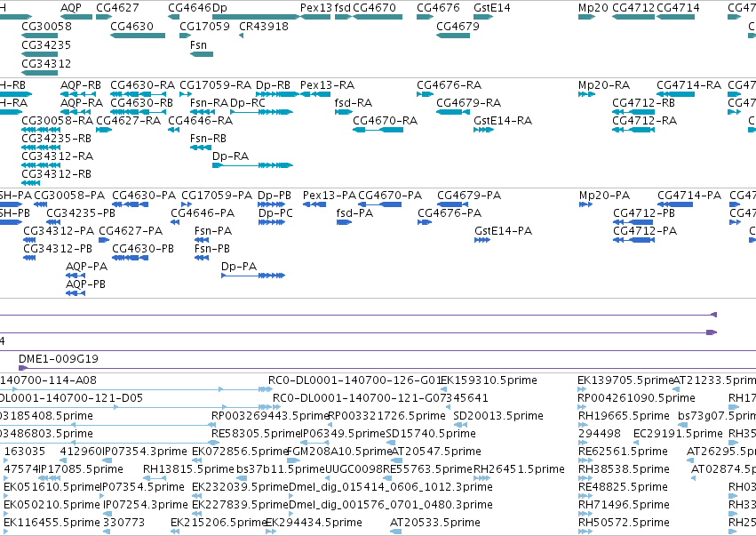
Task: Click the CG30058-PA protein label
Action: 69,196
